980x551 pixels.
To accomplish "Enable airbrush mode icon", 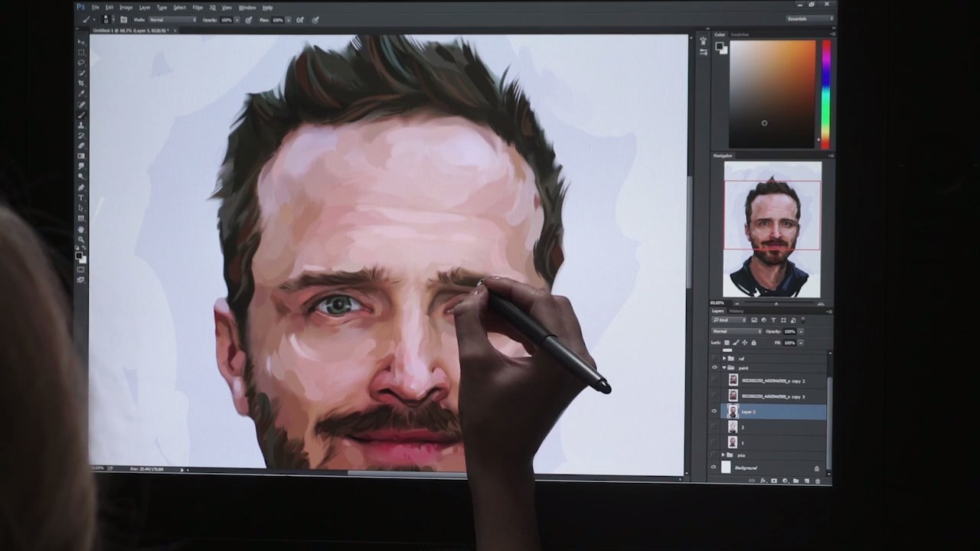I will [299, 19].
